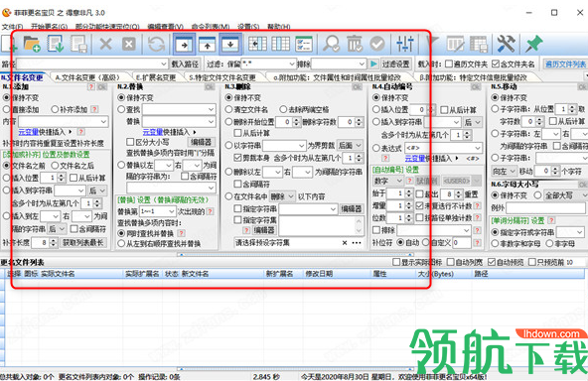The height and width of the screenshot is (381, 588).
Task: Open the wrench and screwdriver tools icon
Action: (x=506, y=44)
